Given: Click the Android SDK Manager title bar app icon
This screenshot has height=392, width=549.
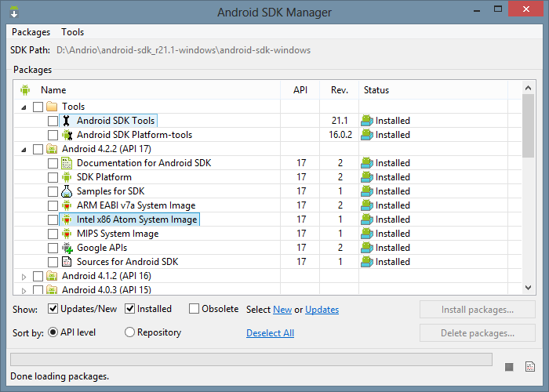Looking at the screenshot, I should 14,12.
